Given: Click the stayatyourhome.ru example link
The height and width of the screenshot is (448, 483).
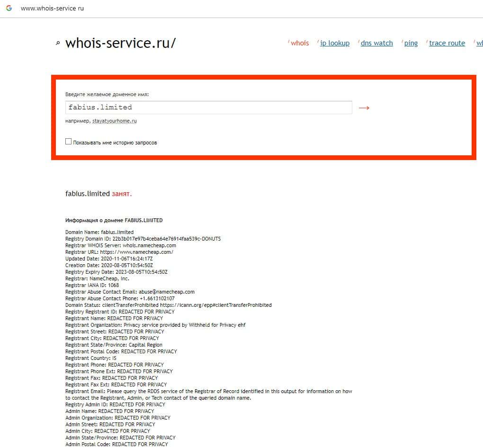Looking at the screenshot, I should (114, 121).
